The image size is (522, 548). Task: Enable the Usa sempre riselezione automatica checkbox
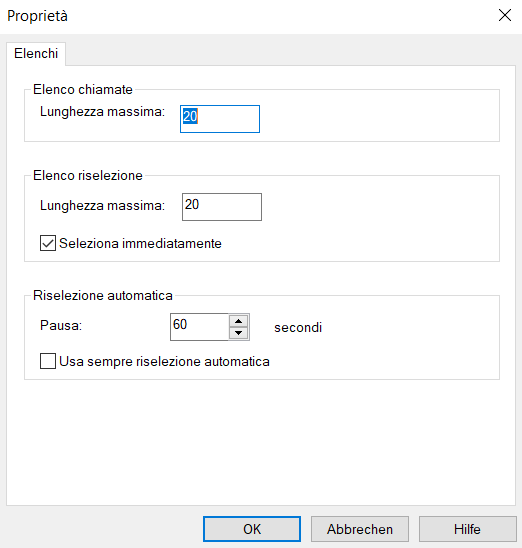[48, 361]
